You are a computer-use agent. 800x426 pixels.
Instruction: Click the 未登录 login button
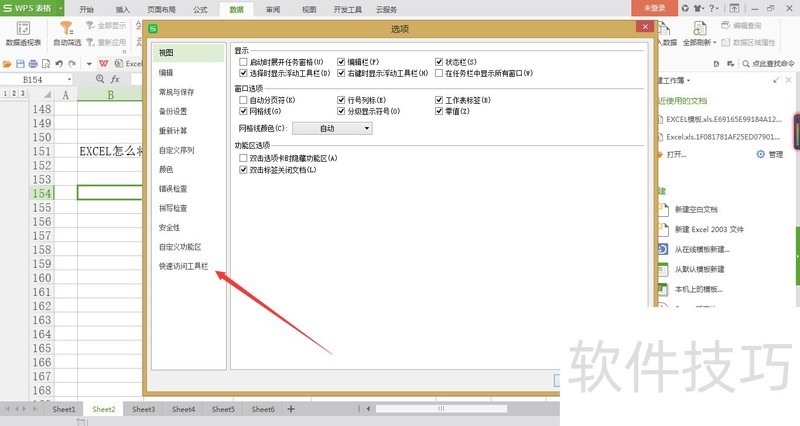pyautogui.click(x=655, y=8)
